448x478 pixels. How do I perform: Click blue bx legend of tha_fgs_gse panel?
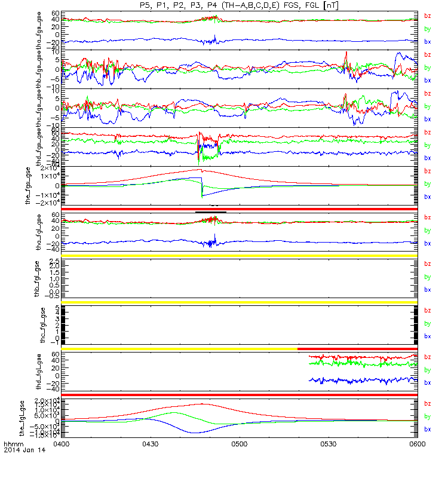tap(428, 42)
